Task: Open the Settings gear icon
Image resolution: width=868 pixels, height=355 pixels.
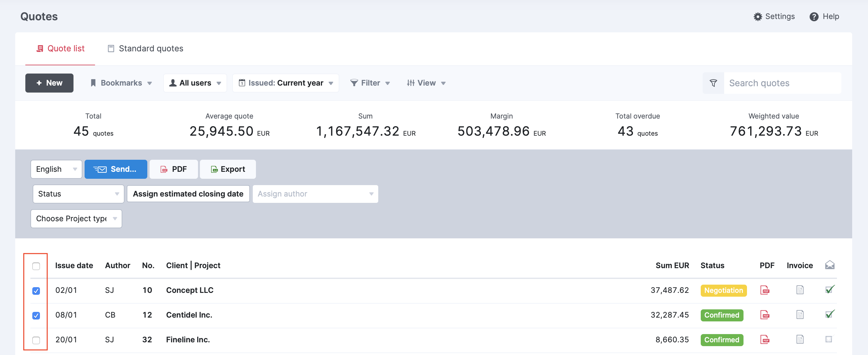Action: coord(757,16)
